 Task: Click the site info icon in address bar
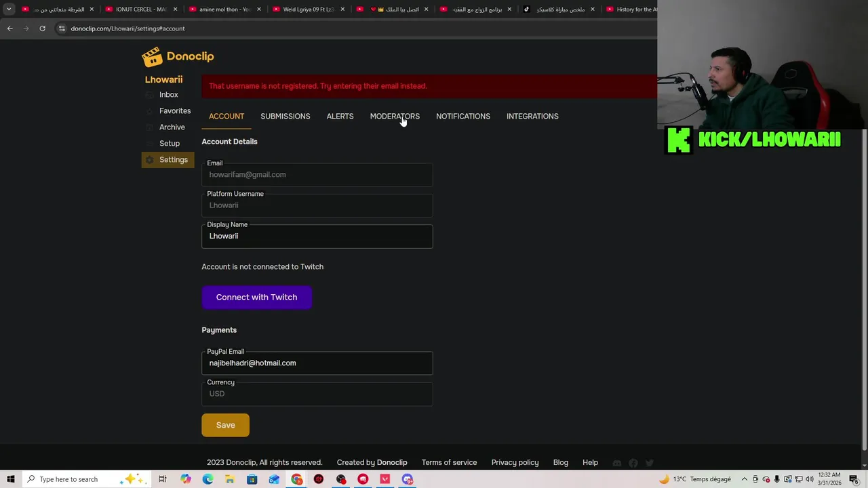tap(62, 28)
